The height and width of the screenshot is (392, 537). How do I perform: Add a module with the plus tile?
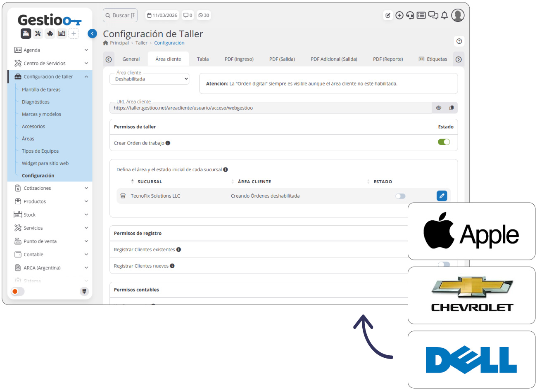click(74, 34)
